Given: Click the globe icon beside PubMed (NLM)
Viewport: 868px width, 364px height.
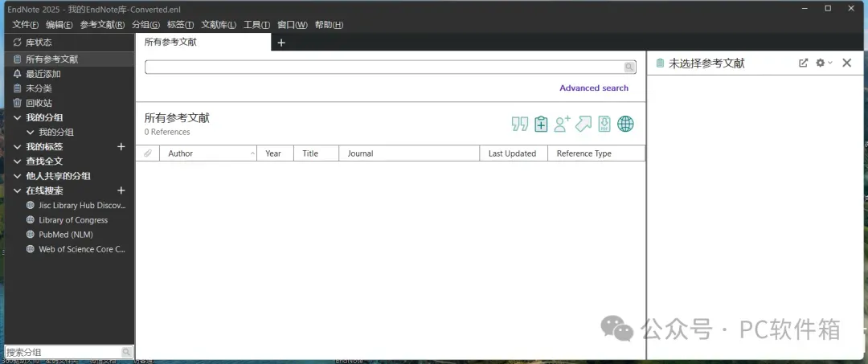Looking at the screenshot, I should tap(31, 235).
